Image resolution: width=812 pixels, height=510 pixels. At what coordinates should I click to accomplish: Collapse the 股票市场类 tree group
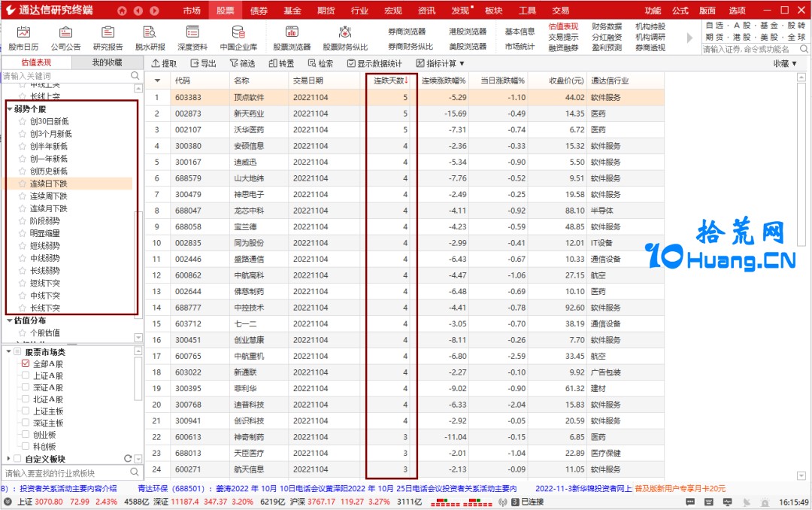pos(9,352)
